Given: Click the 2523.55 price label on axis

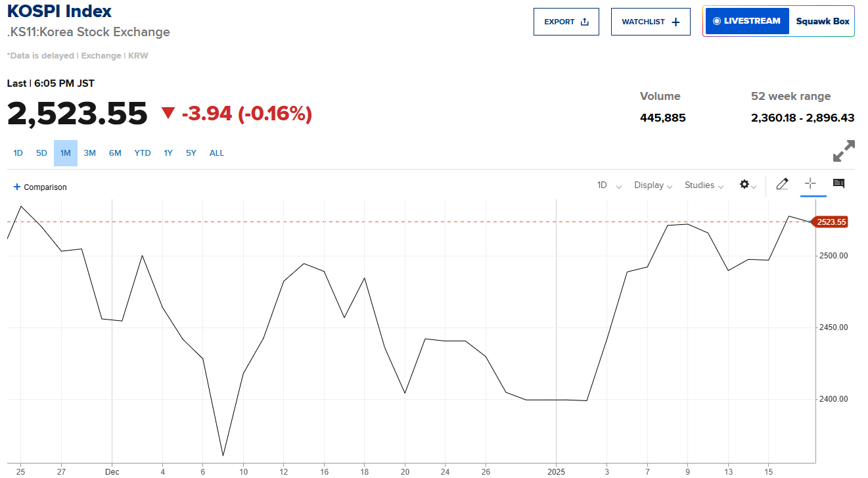Looking at the screenshot, I should (x=831, y=222).
